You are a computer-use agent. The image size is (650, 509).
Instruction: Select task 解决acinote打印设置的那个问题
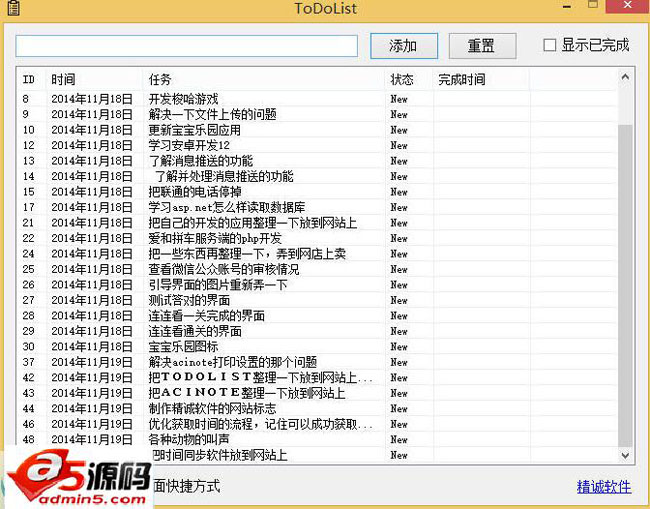tap(233, 362)
